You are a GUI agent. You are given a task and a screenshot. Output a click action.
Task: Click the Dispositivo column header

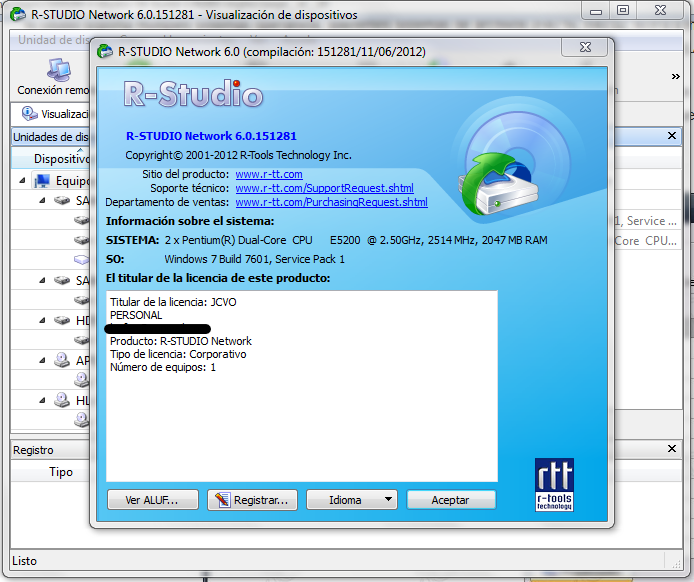tap(51, 158)
